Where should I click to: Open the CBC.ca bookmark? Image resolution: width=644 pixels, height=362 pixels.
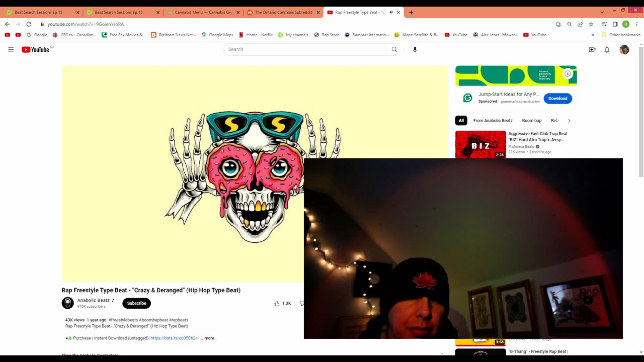[x=74, y=35]
